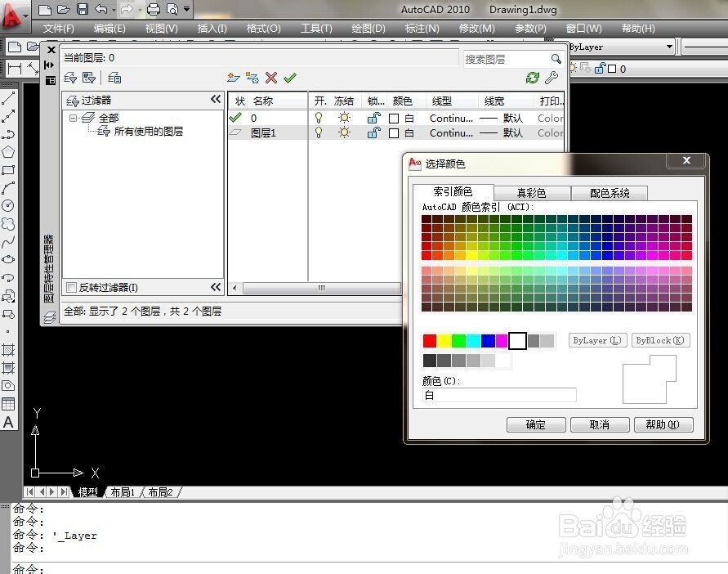Image resolution: width=728 pixels, height=574 pixels.
Task: Switch to the 布局1 layout tab
Action: point(123,491)
